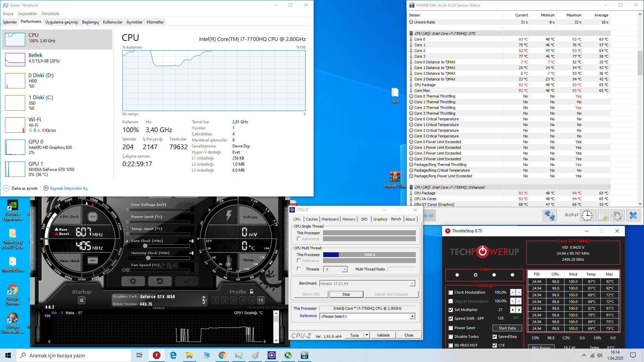Click Kaynak İzleyicisini Aç link
The image size is (644, 362).
coord(69,188)
